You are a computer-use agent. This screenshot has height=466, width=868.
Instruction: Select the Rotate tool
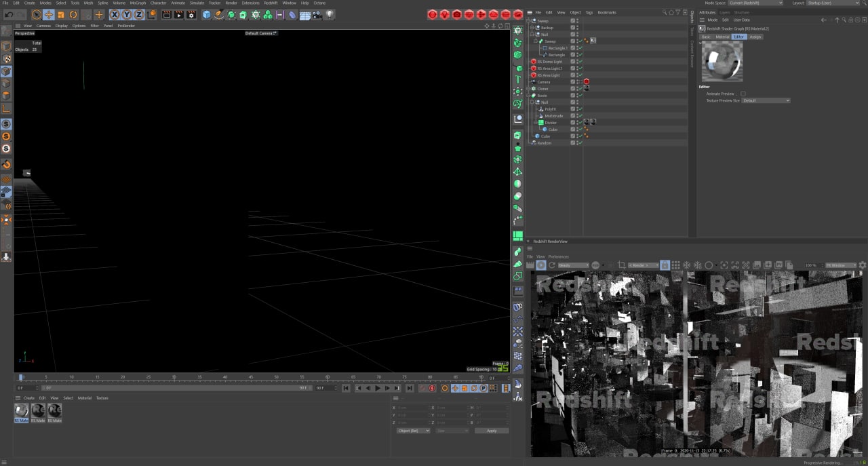[73, 14]
